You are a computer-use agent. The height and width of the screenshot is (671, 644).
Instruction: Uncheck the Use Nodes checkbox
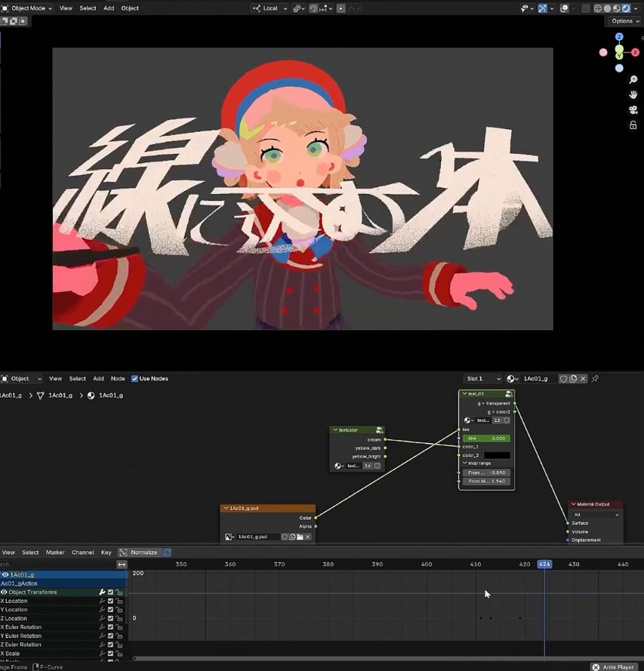pos(134,379)
